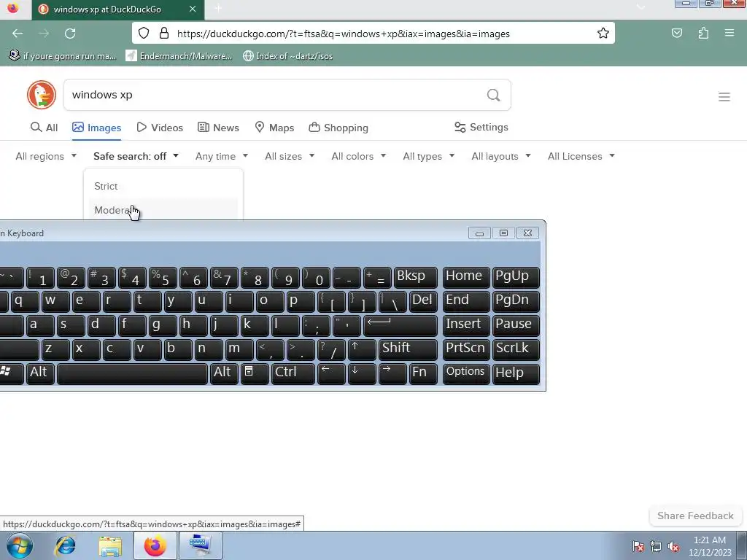The image size is (747, 560).
Task: Click the Share Feedback button
Action: pos(695,516)
